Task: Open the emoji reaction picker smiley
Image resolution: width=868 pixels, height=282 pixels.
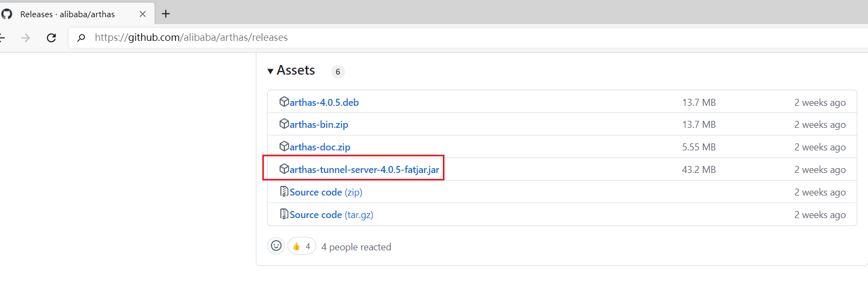Action: (276, 245)
